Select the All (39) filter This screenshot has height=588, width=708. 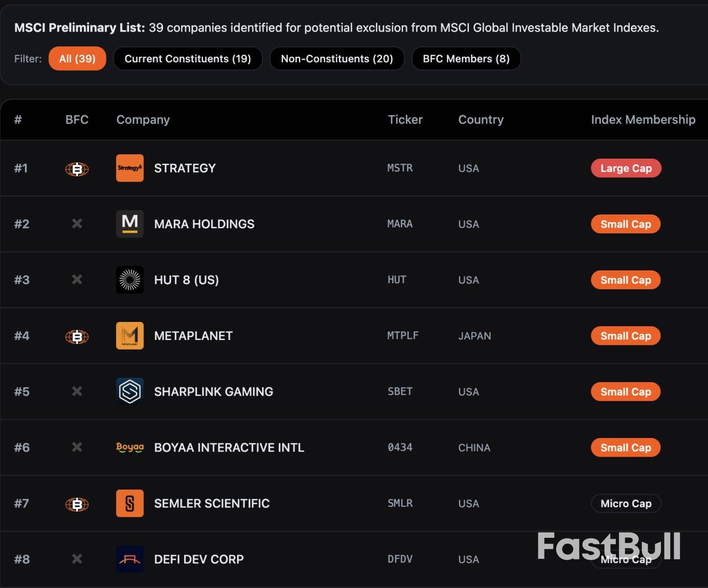coord(77,59)
